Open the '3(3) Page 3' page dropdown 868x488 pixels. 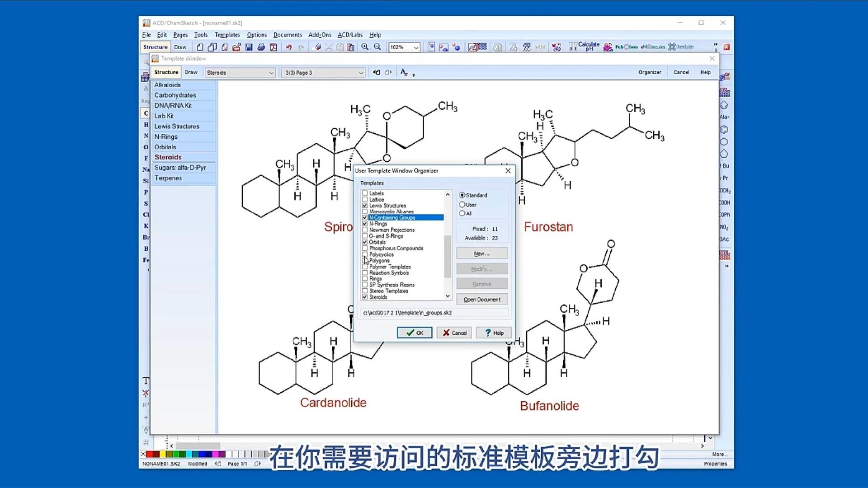(323, 73)
